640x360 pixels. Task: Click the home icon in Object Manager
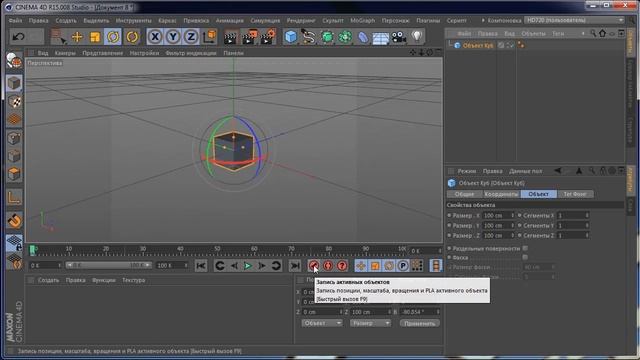tap(602, 33)
